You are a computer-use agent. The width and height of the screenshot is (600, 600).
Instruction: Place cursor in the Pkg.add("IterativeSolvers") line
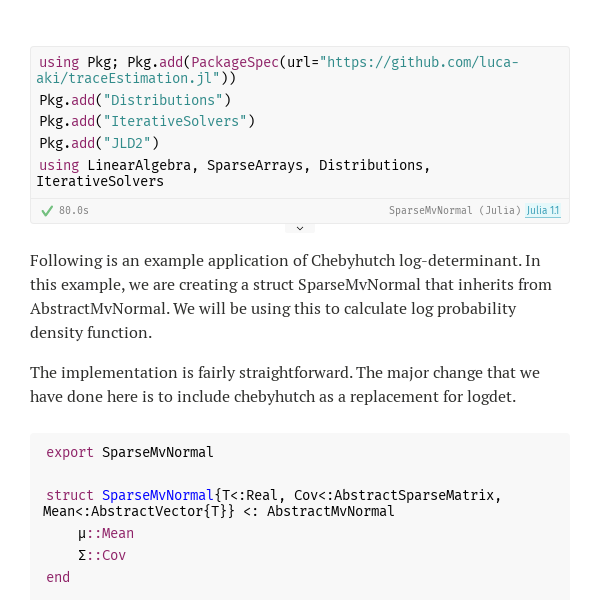coord(147,122)
